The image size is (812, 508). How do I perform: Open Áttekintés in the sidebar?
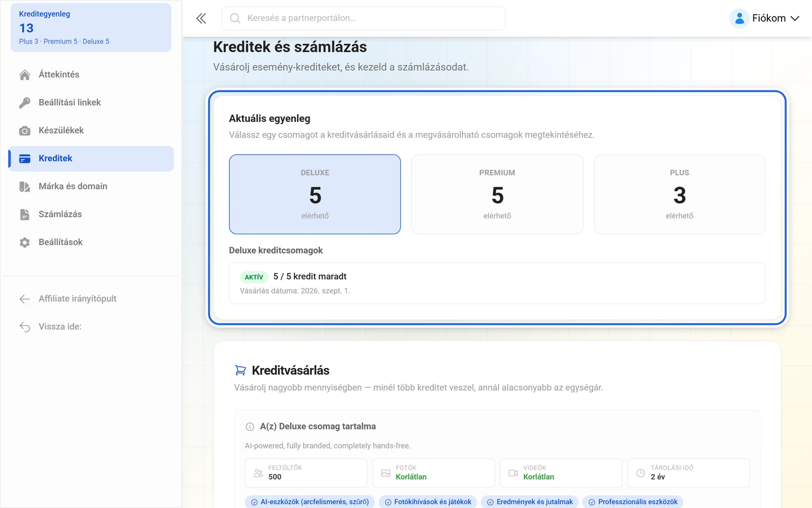tap(91, 75)
